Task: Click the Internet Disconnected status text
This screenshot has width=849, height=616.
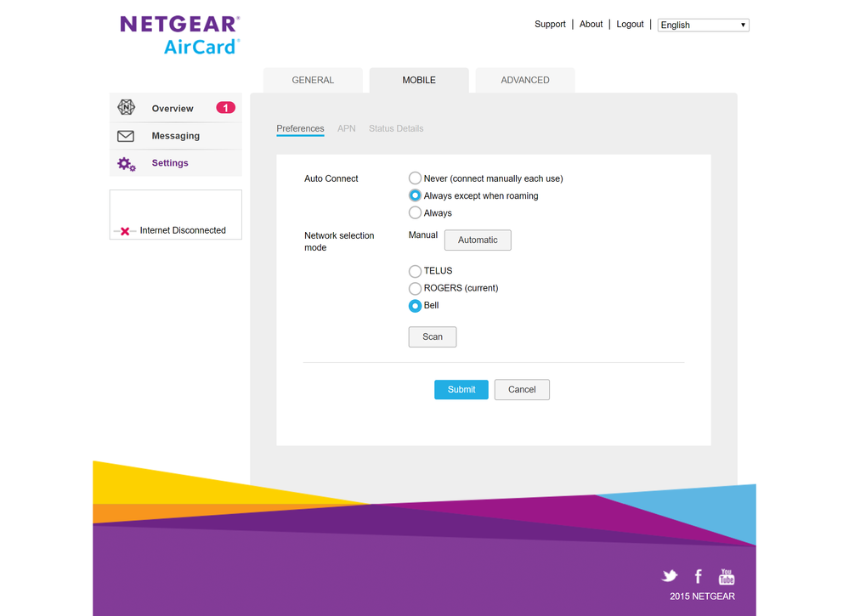Action: coord(183,230)
